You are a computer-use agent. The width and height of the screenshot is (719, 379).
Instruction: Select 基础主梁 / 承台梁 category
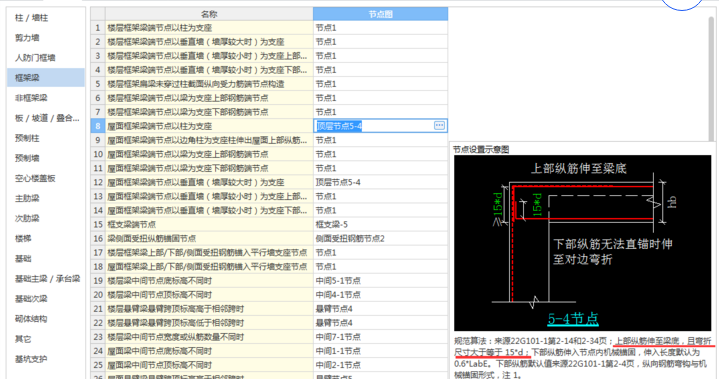click(x=46, y=279)
